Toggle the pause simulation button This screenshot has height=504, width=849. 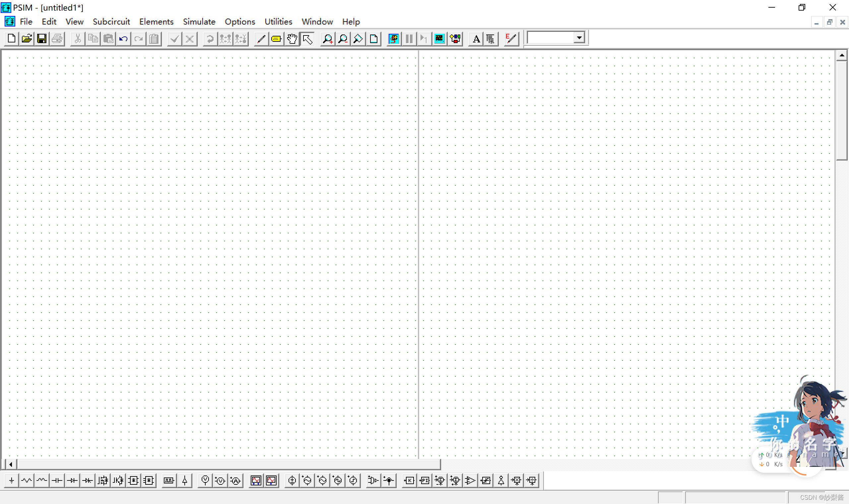[x=409, y=39]
